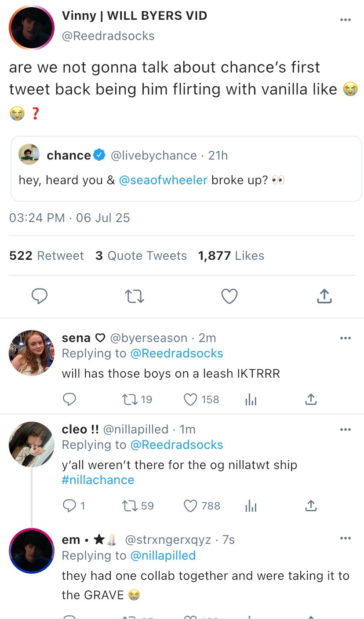The width and height of the screenshot is (364, 619).
Task: View the 522 Retweet list
Action: 47,256
